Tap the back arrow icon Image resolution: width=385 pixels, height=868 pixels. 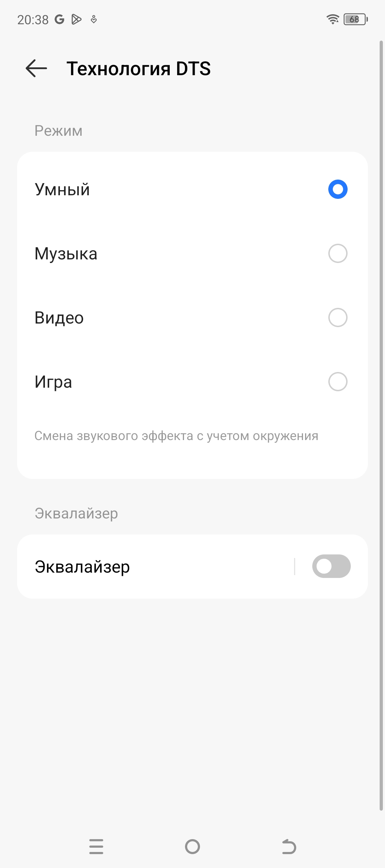(x=36, y=68)
